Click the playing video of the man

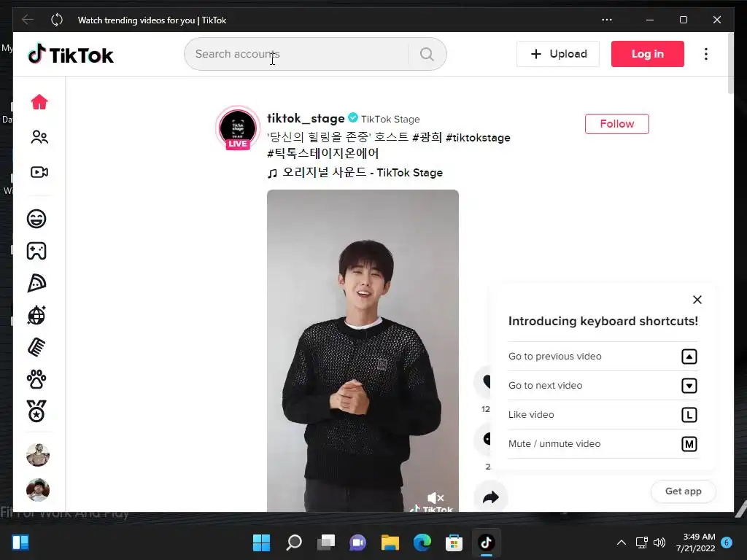pyautogui.click(x=363, y=351)
